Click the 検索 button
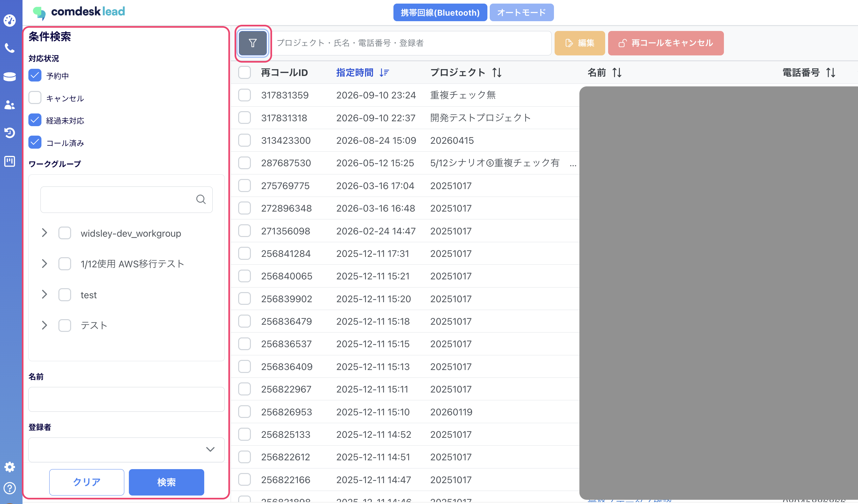The image size is (858, 504). click(x=166, y=482)
